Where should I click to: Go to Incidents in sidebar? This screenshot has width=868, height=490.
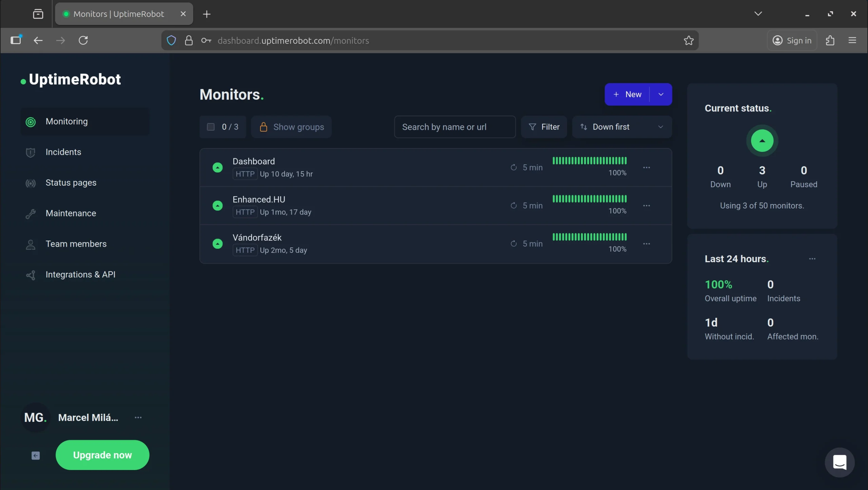click(63, 152)
